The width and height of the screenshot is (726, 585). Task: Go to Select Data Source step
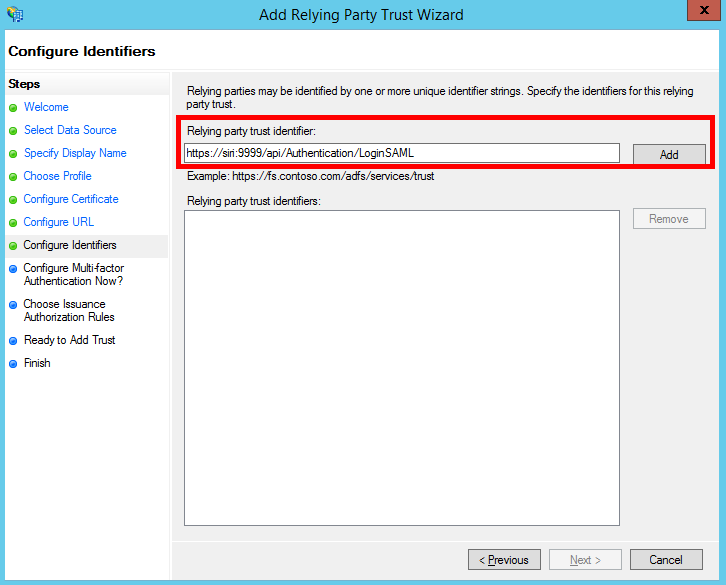click(x=70, y=130)
